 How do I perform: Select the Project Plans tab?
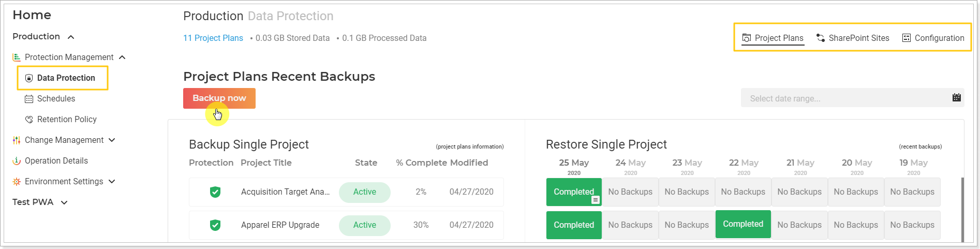[x=773, y=38]
